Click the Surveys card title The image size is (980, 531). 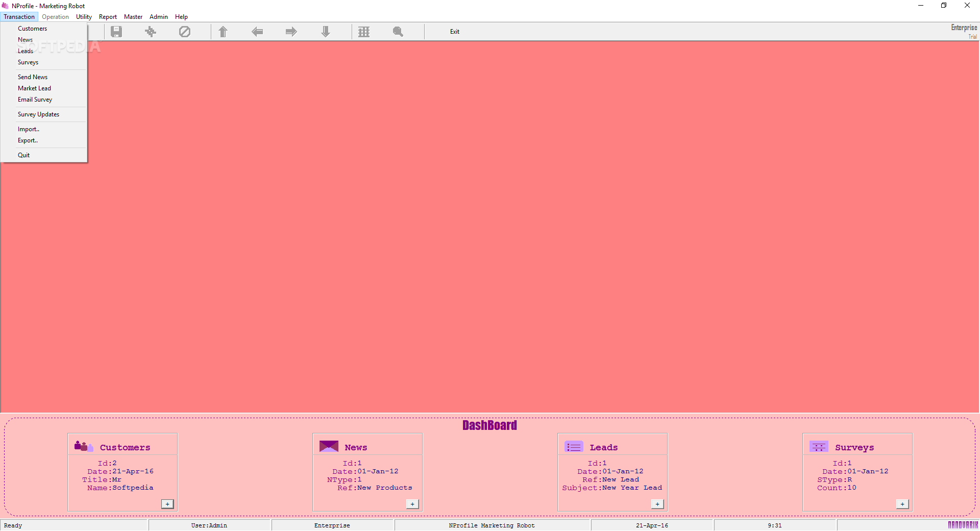[x=854, y=447]
